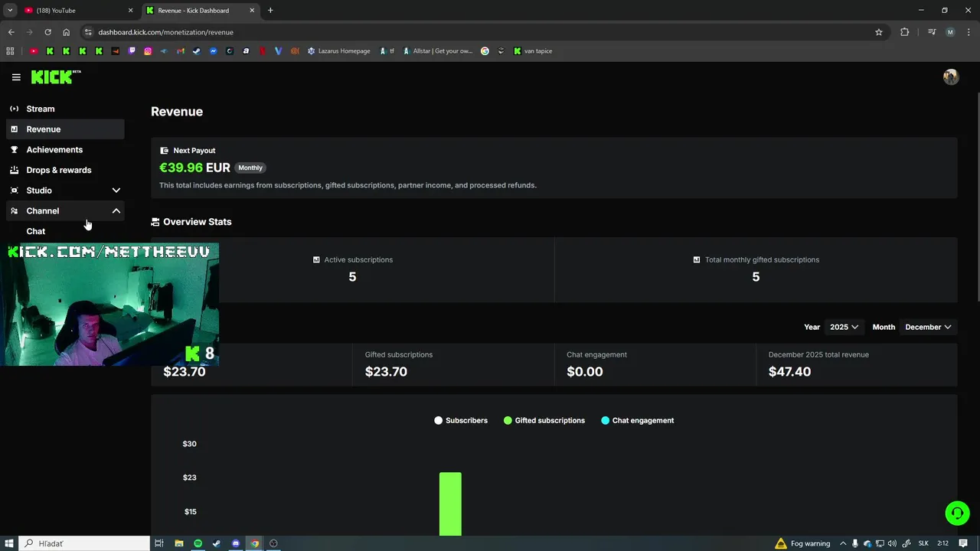Click the cyan Chat engagement legend dot

click(605, 420)
